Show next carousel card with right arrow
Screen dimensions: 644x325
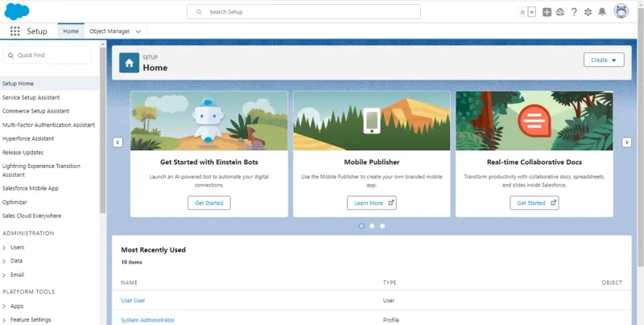(x=626, y=142)
